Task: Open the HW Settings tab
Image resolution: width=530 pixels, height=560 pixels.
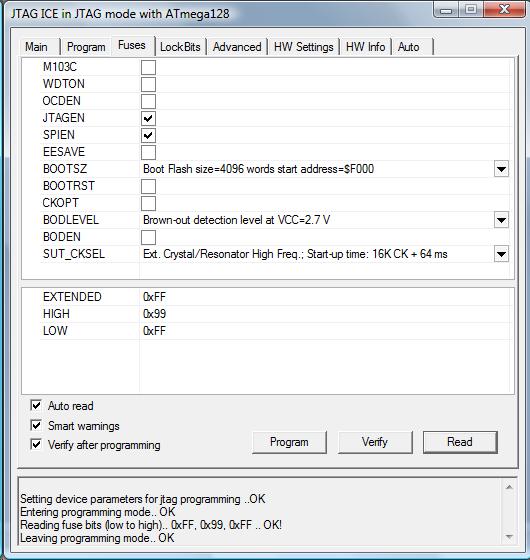Action: [x=303, y=47]
